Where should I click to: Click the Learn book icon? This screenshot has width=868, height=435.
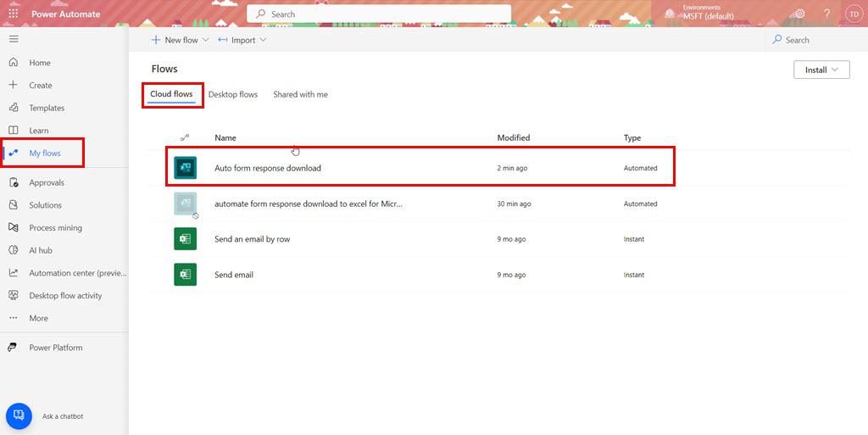tap(14, 130)
